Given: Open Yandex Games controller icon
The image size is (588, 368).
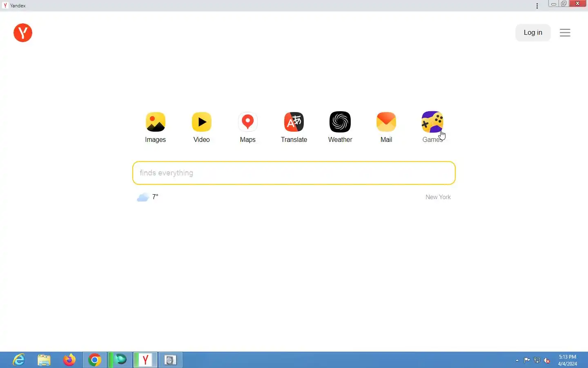Looking at the screenshot, I should click(432, 122).
